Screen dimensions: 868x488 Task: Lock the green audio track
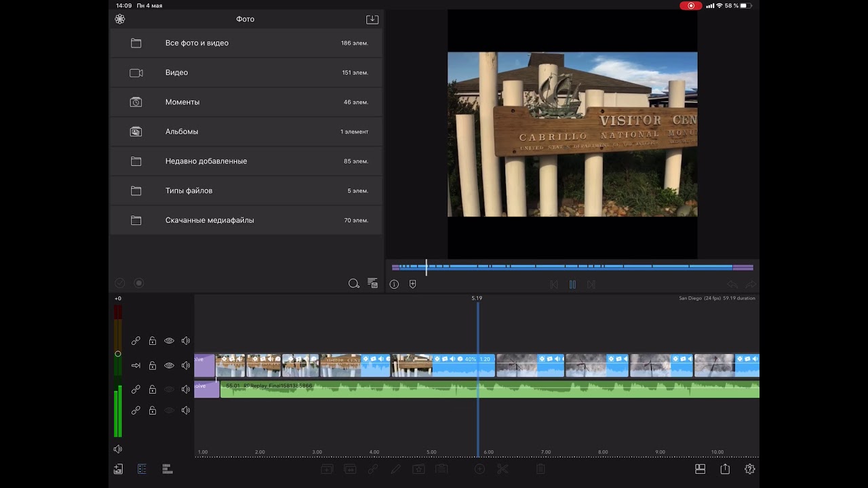pyautogui.click(x=153, y=390)
